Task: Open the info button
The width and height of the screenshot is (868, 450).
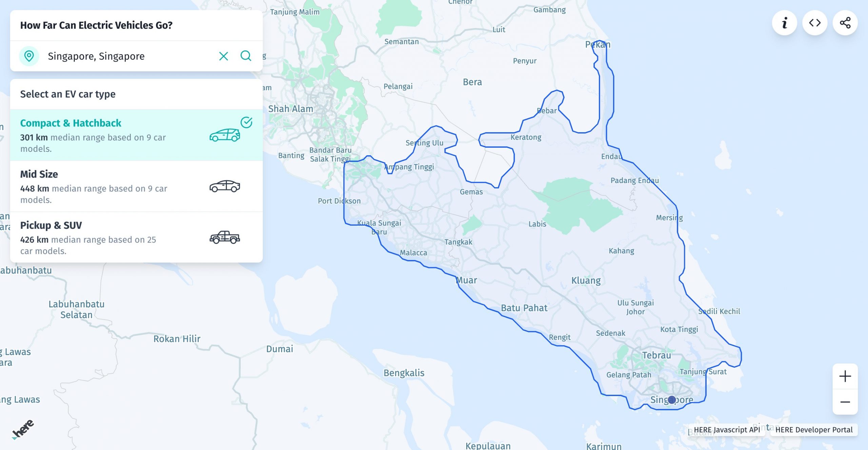Action: click(x=784, y=23)
